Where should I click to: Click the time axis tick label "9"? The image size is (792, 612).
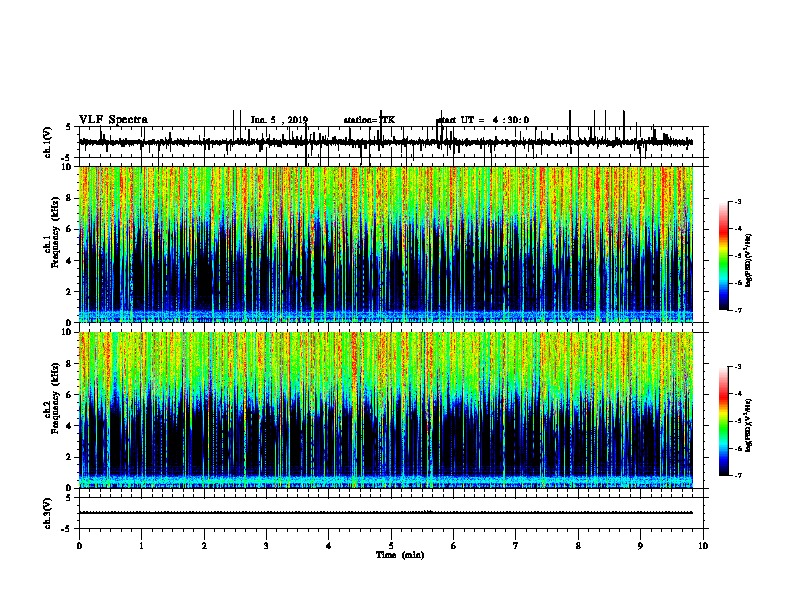coord(640,546)
